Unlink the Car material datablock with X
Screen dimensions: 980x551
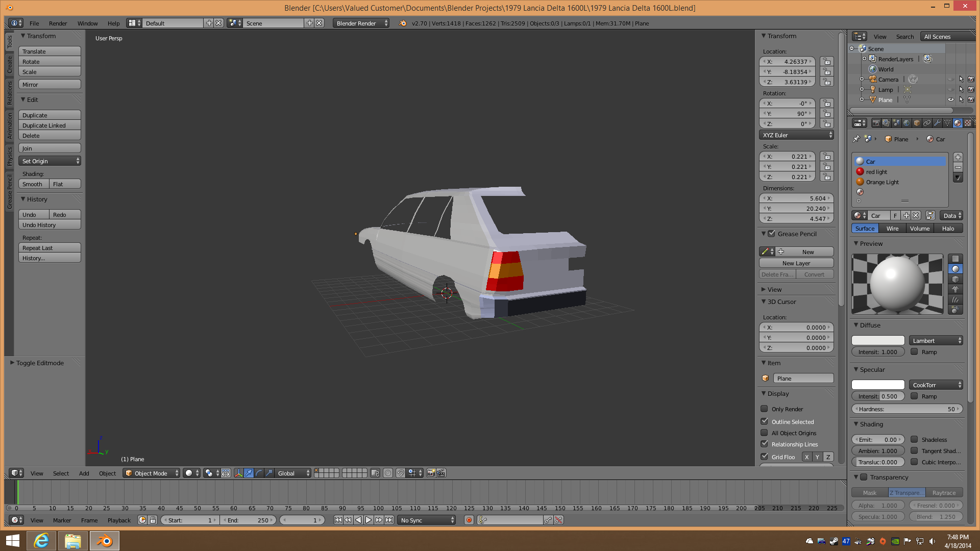point(916,215)
